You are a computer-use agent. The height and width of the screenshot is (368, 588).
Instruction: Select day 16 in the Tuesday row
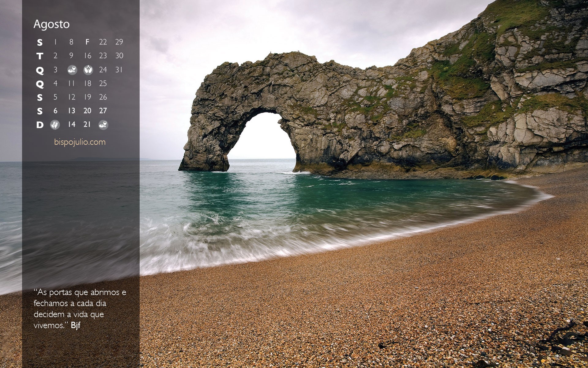(88, 56)
